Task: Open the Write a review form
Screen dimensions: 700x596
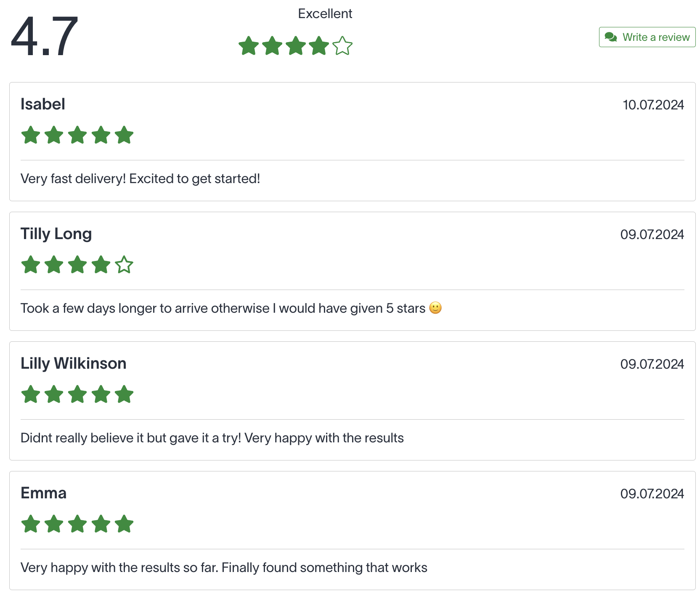Action: point(647,37)
